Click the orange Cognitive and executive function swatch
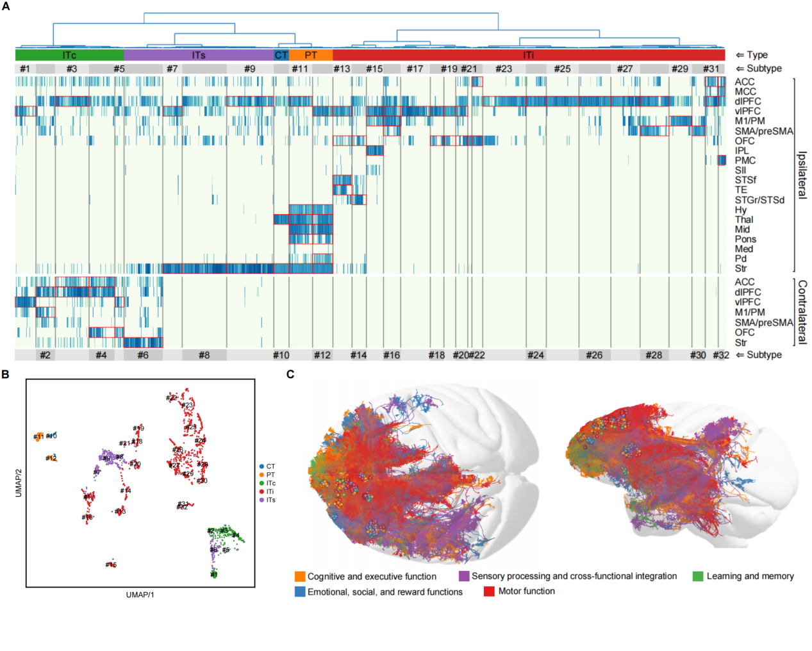 (x=300, y=577)
